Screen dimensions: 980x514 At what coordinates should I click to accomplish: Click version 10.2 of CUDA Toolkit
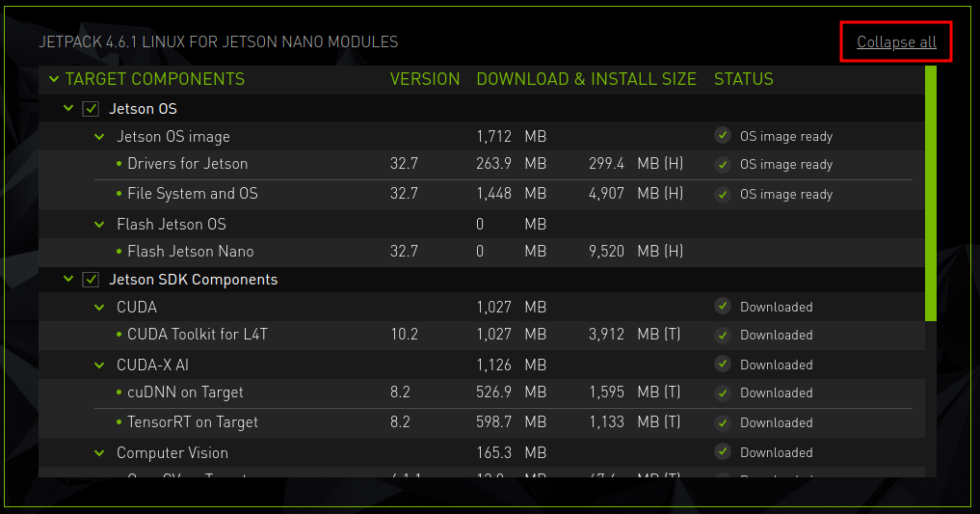405,335
